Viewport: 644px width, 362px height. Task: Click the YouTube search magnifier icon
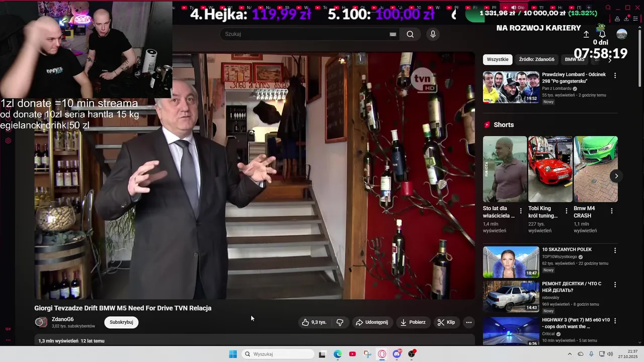click(410, 34)
